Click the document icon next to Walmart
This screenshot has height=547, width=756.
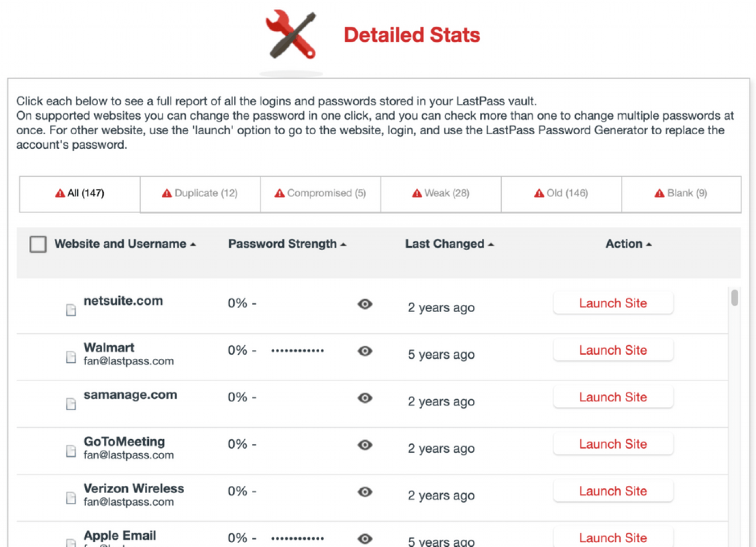click(x=71, y=356)
